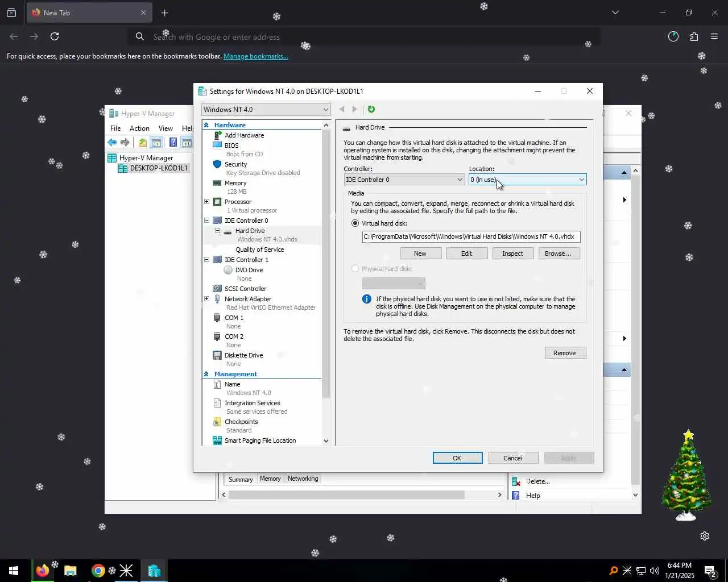Select the COM 1 port icon
Screen dimensions: 728x582
click(217, 318)
